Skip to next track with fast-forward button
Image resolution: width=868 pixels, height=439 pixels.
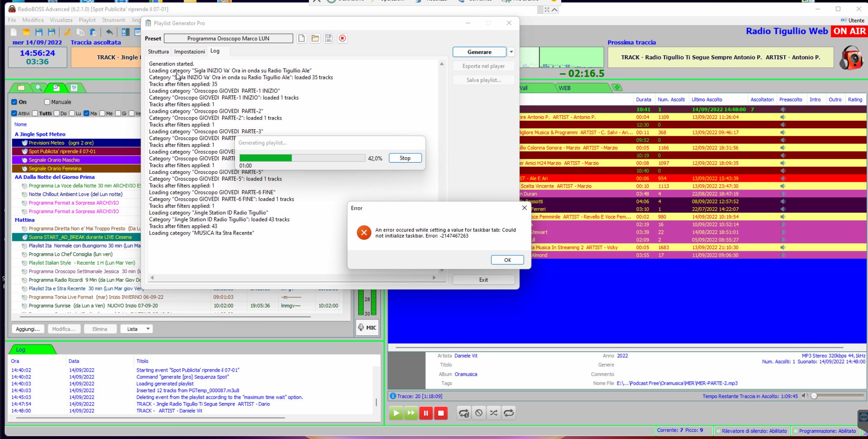[x=411, y=413]
